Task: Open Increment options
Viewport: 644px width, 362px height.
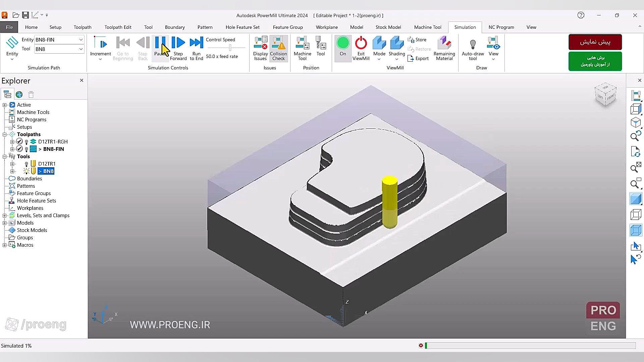Action: 100,48
